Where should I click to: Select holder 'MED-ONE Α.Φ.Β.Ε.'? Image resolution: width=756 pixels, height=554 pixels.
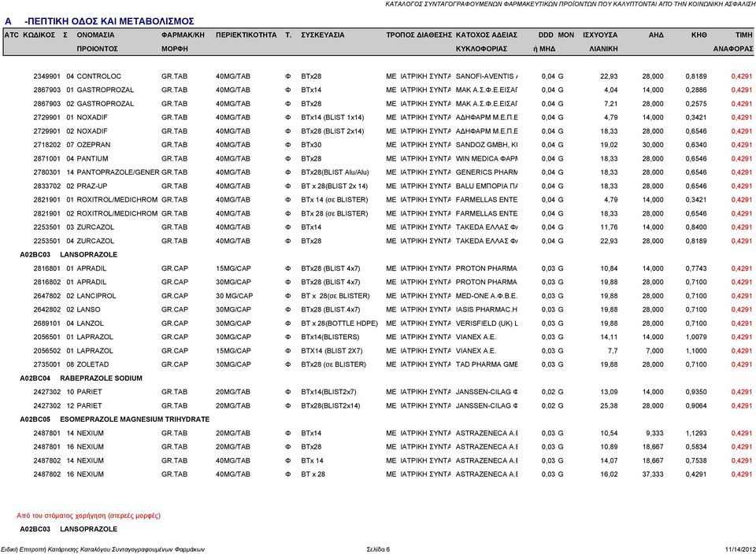(x=487, y=296)
